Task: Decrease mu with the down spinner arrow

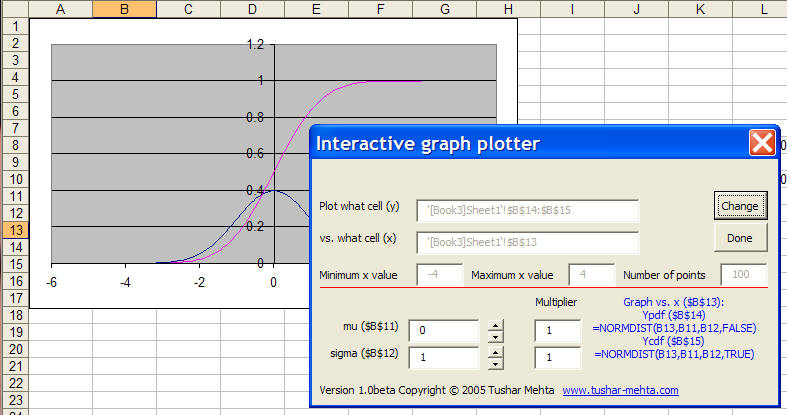Action: pos(494,337)
